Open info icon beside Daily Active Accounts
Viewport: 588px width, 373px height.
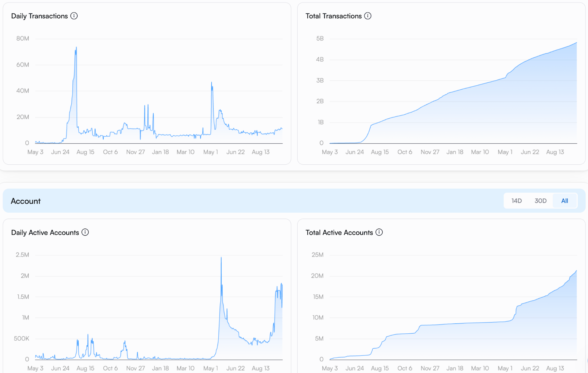coord(85,232)
